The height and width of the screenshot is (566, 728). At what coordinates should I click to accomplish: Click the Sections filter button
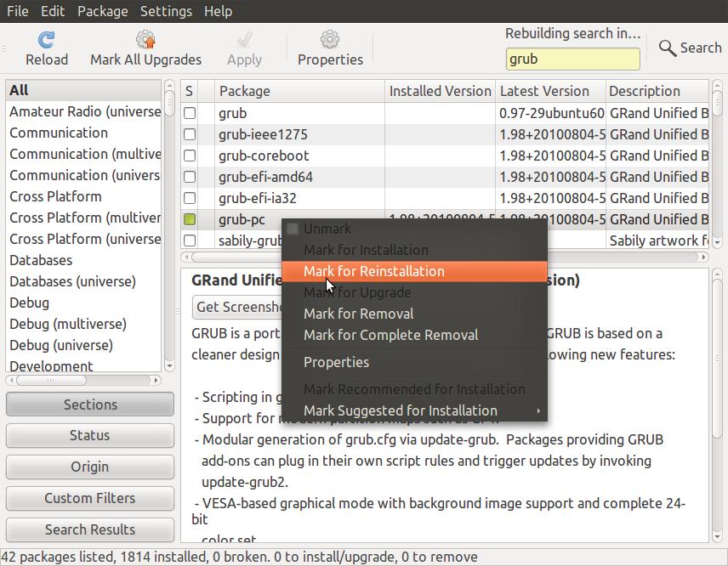point(90,405)
